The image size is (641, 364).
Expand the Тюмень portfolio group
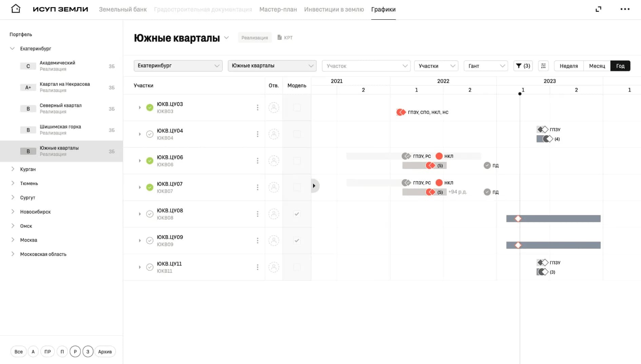13,183
